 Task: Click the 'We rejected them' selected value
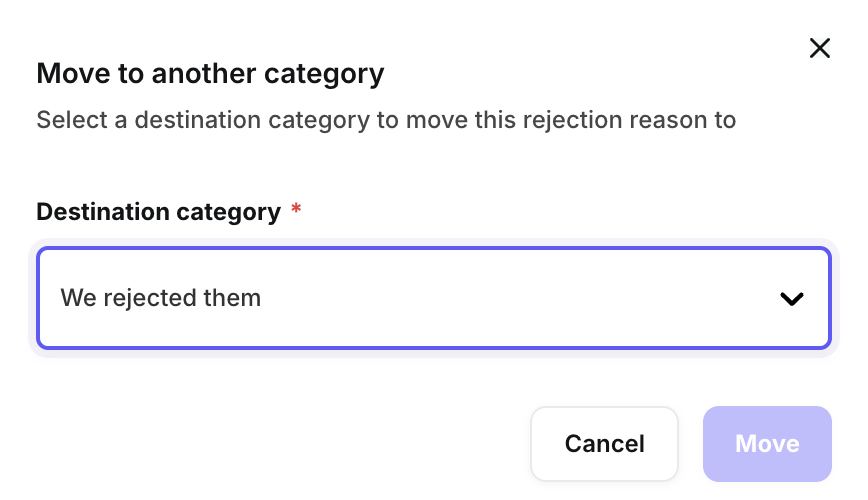click(161, 298)
